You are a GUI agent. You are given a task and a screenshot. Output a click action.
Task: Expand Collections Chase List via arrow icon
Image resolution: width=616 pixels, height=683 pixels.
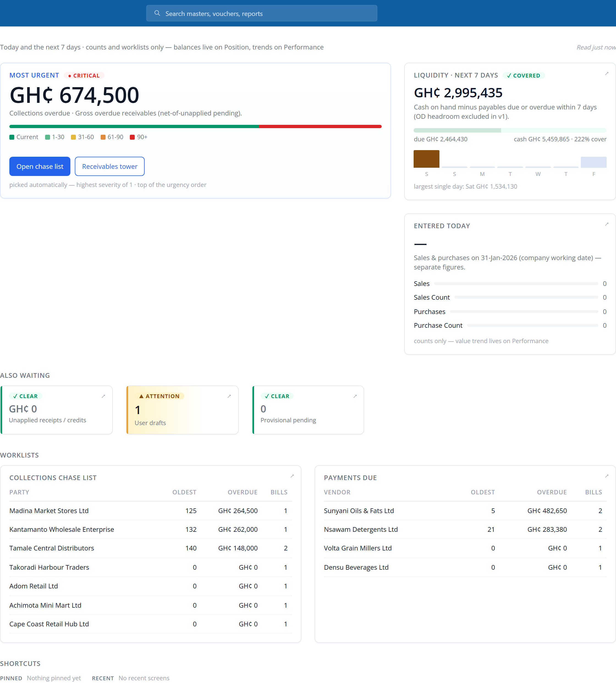tap(292, 476)
